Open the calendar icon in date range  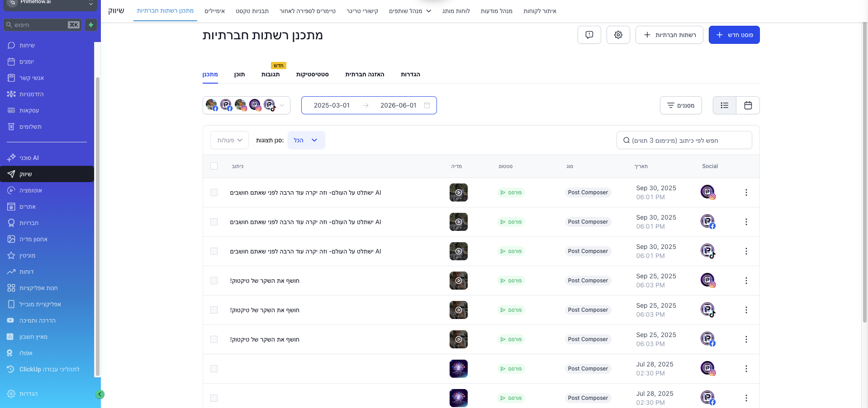[427, 105]
